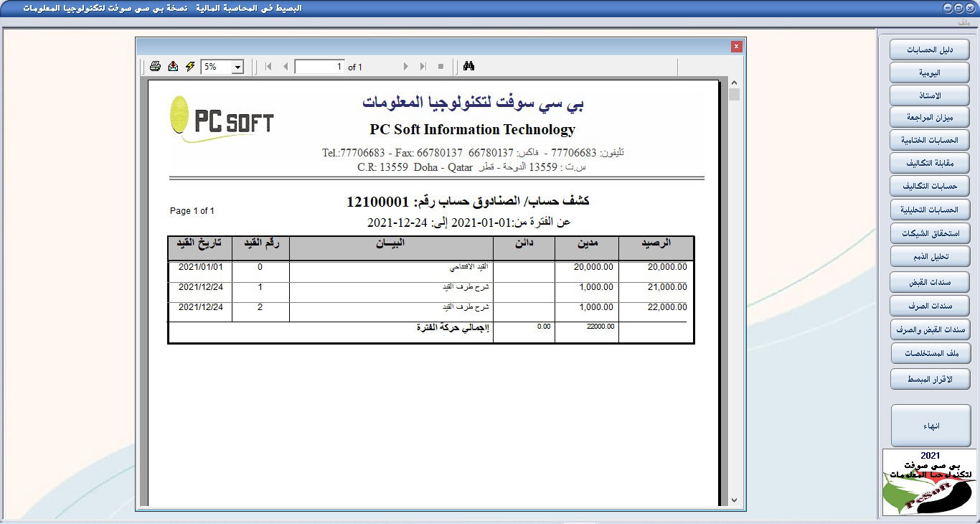Image resolution: width=980 pixels, height=524 pixels.
Task: Open the zoom percentage dropdown
Action: (x=237, y=67)
